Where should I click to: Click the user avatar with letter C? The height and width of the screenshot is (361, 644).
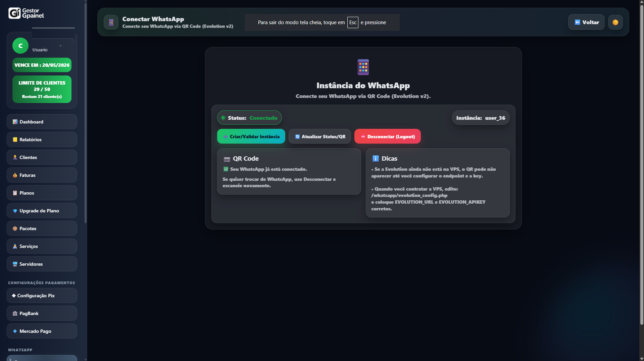[x=20, y=46]
